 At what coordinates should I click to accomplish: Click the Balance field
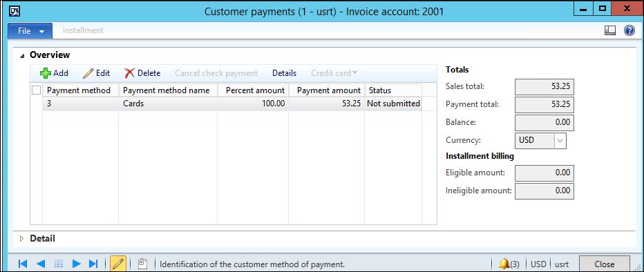tap(544, 123)
